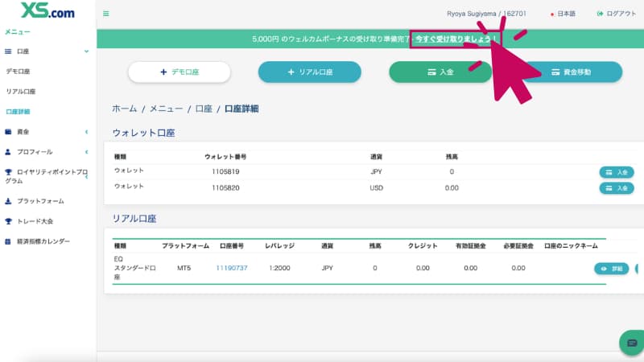644x362 pixels.
Task: Open 経済指標カレンダー menu item
Action: [43, 241]
